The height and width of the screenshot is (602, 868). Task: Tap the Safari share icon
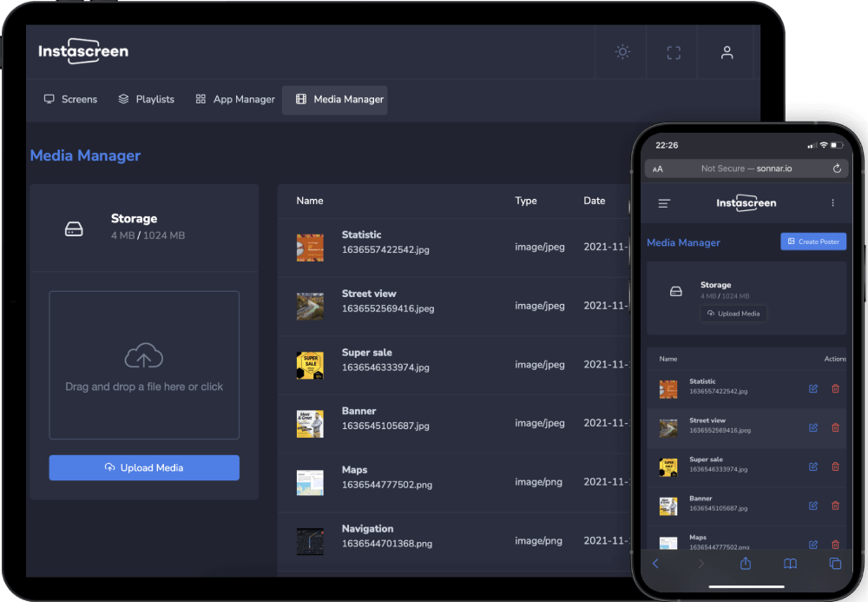click(x=745, y=564)
